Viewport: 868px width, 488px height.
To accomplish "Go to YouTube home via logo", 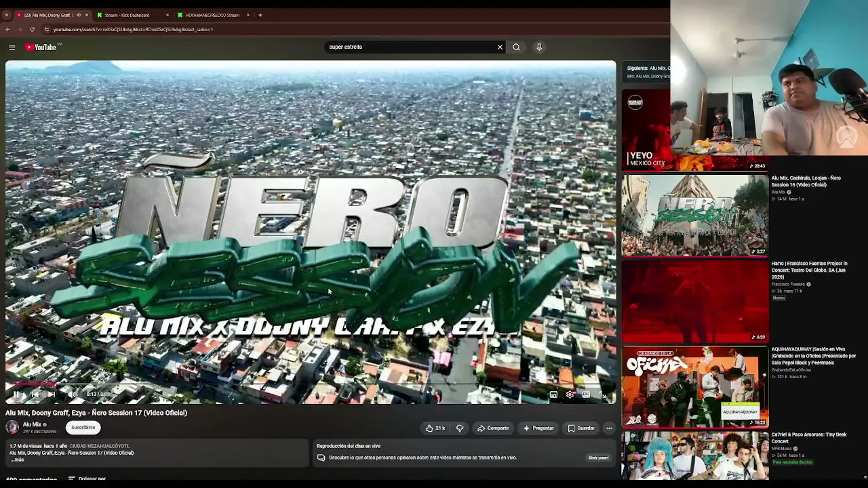I will tap(41, 47).
